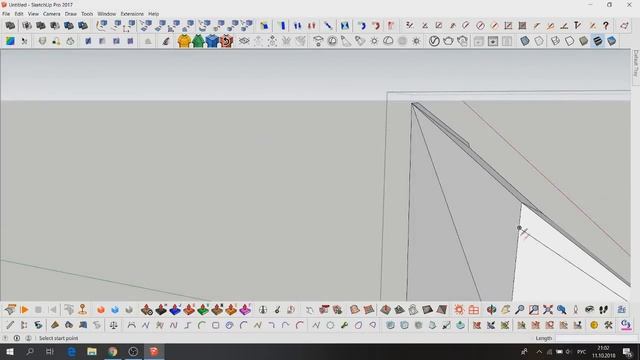Expand the Default Tray side panel
The image size is (640, 360).
(x=636, y=63)
